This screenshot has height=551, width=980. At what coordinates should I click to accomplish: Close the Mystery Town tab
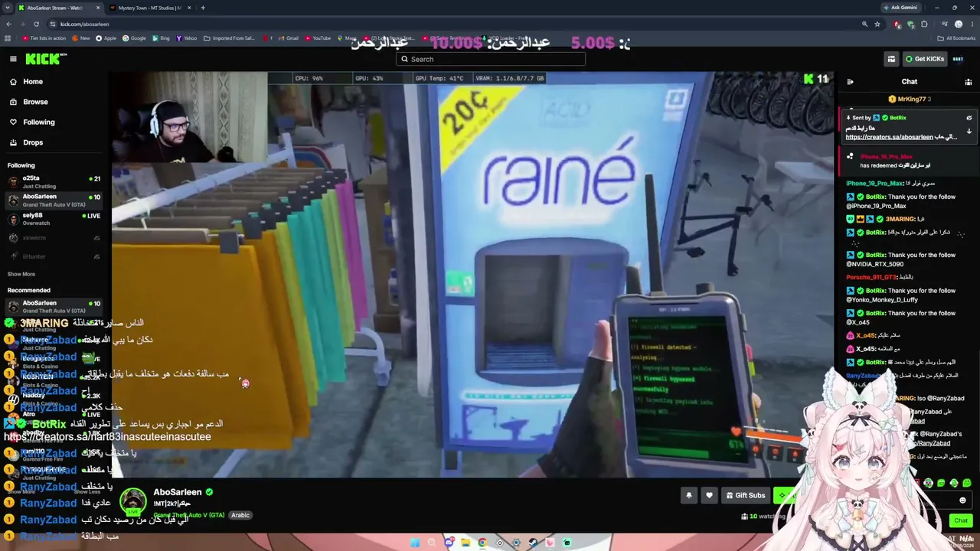189,8
